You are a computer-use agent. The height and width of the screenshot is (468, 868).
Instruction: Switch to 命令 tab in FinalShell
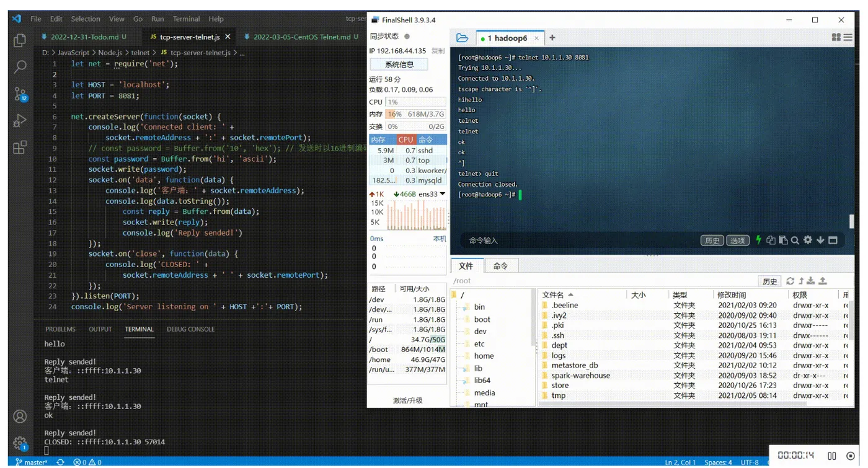[x=500, y=266]
